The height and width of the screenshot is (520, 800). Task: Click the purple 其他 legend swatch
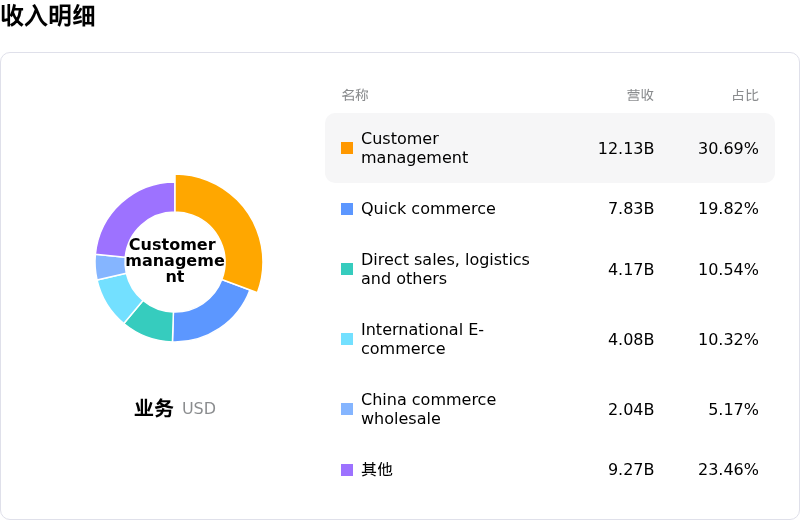pyautogui.click(x=347, y=469)
